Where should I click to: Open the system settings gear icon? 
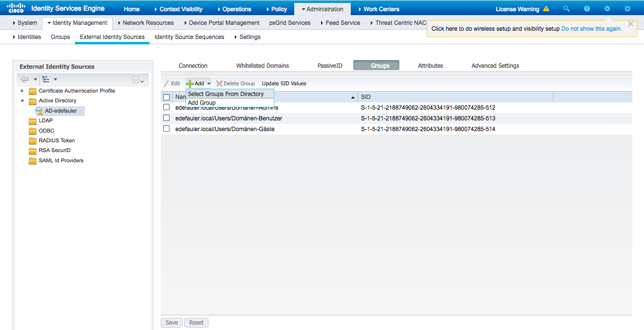coord(627,9)
